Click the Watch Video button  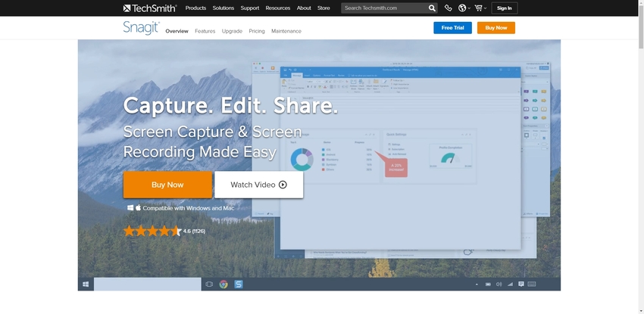point(259,185)
